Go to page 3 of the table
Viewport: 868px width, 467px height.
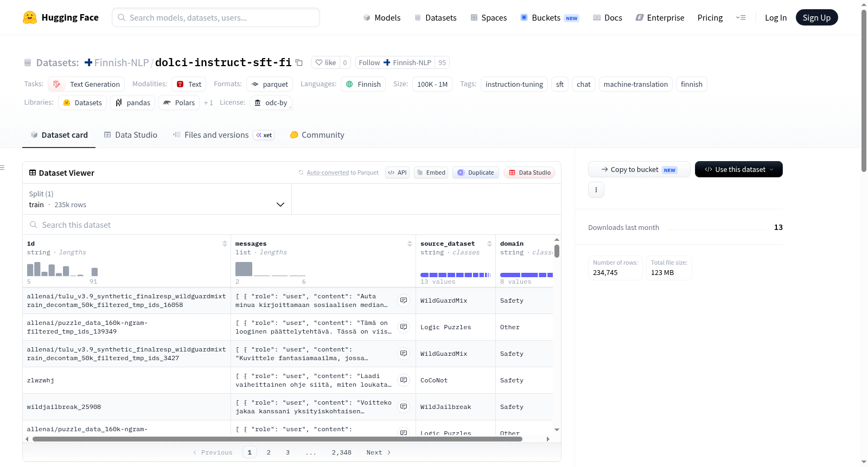288,452
